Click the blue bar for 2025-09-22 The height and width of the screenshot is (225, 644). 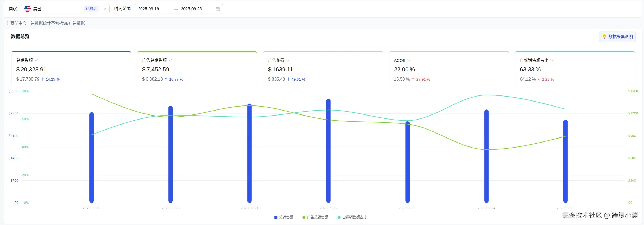point(328,151)
